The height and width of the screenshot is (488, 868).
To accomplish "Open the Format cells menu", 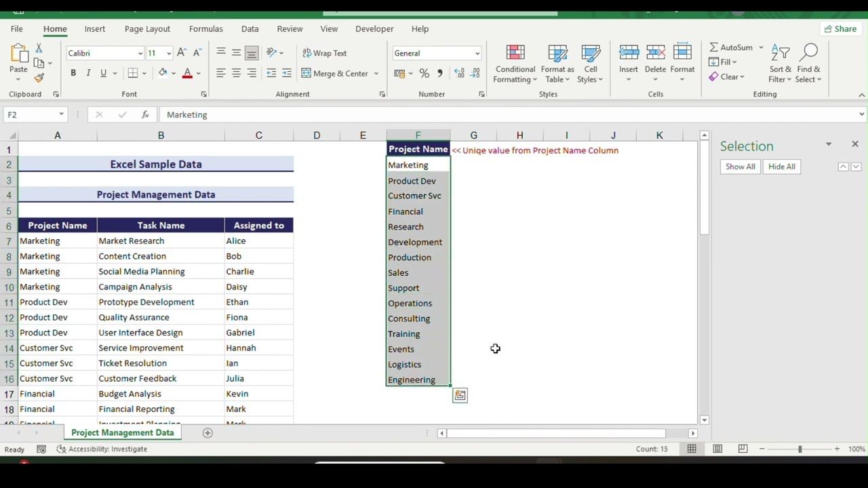I will pyautogui.click(x=682, y=64).
